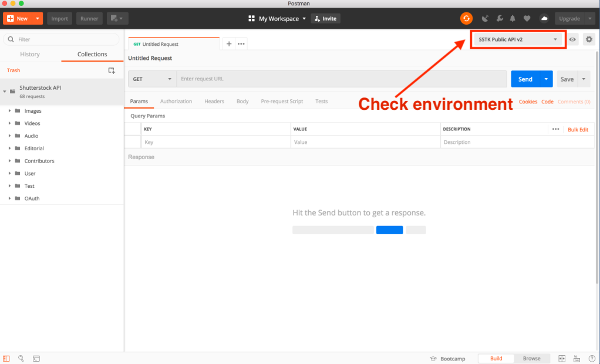Click the cloud account avatar icon

(x=544, y=18)
